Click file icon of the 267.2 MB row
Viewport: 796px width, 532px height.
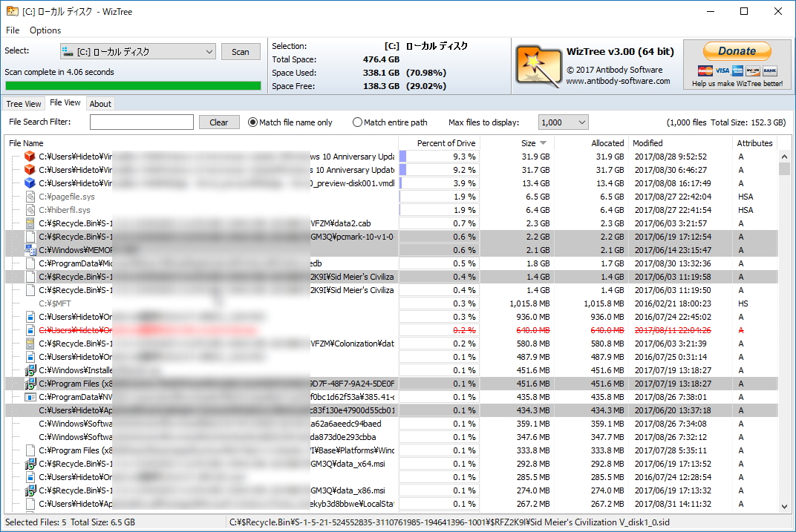click(30, 504)
